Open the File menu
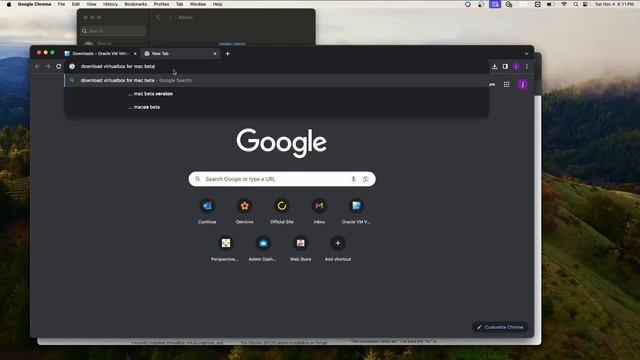Screen dimensions: 640x360 61,4
